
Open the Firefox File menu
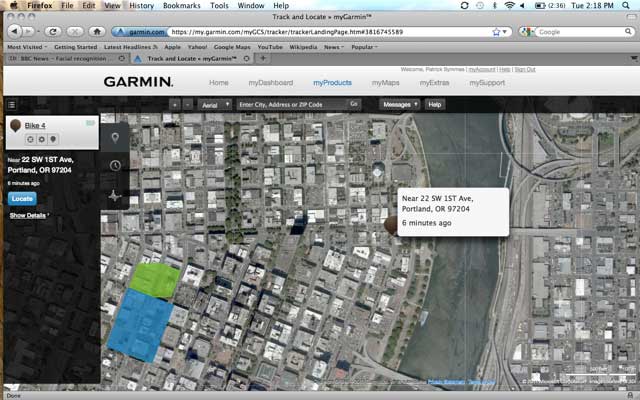point(67,5)
